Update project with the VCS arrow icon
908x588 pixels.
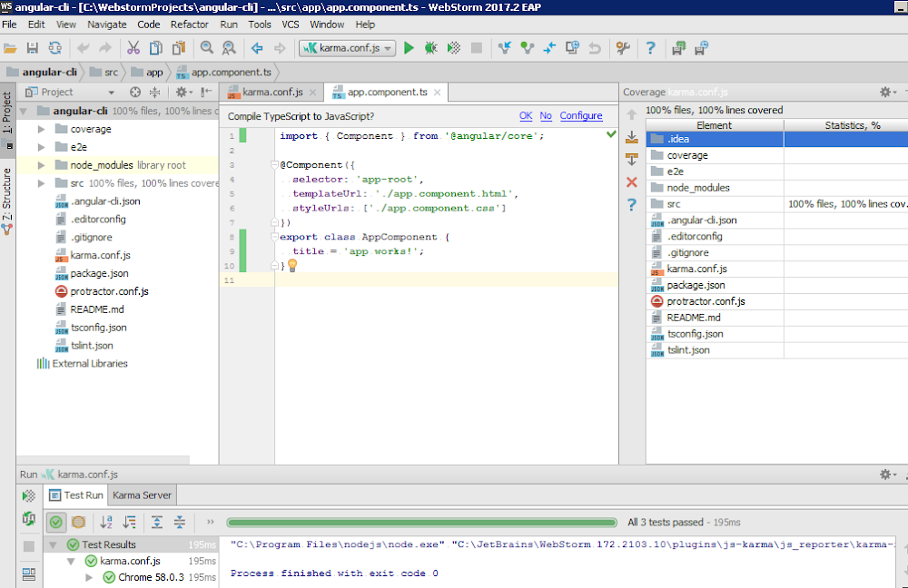pos(504,48)
